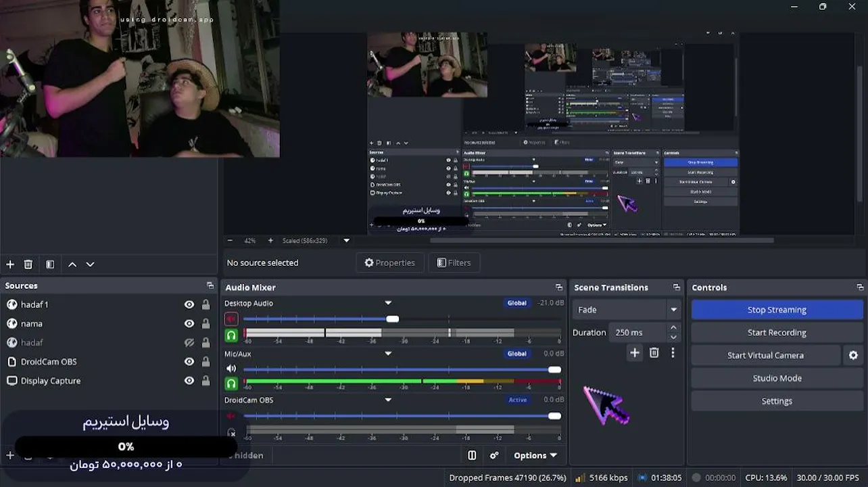Show the hidden 'hadaf' source

[x=189, y=342]
